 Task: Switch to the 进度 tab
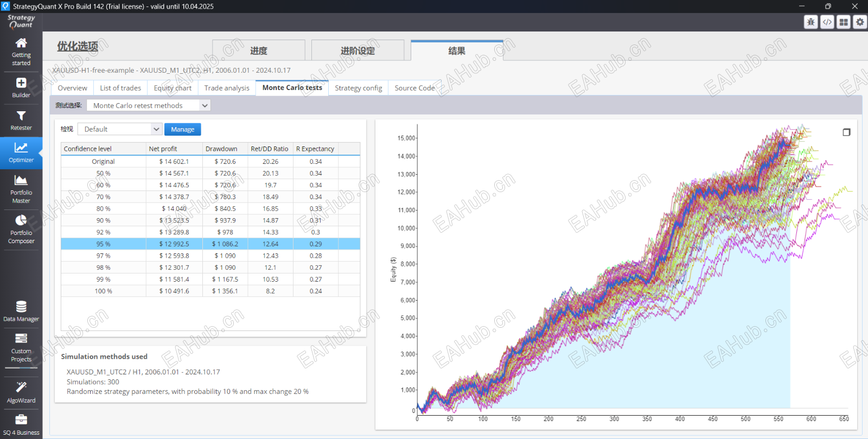point(259,50)
